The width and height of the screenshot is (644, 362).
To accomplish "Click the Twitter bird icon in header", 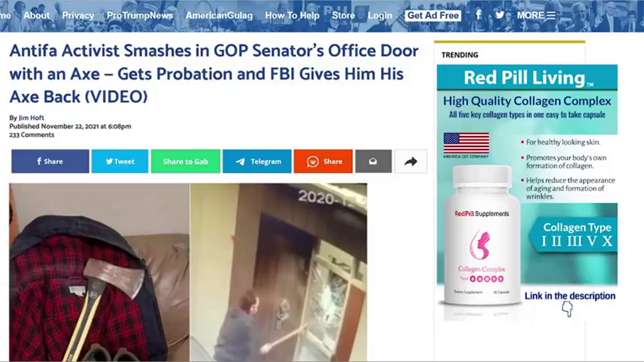I will (x=500, y=15).
